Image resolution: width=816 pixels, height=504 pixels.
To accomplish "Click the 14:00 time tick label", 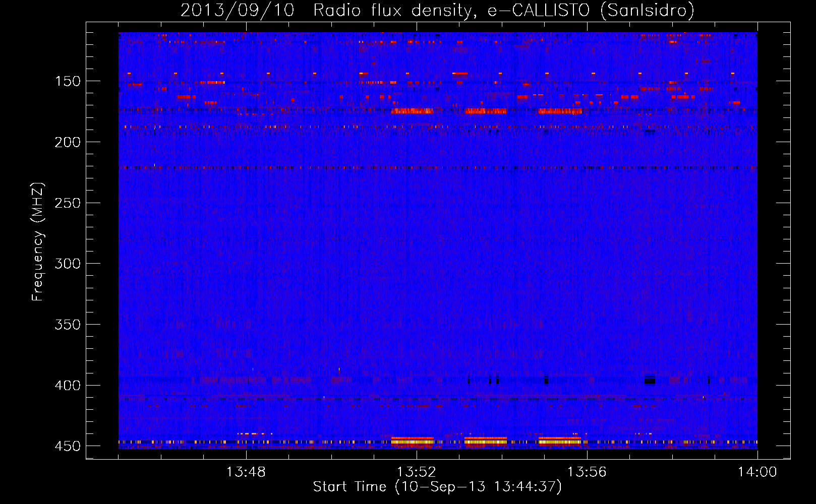I will pos(757,472).
